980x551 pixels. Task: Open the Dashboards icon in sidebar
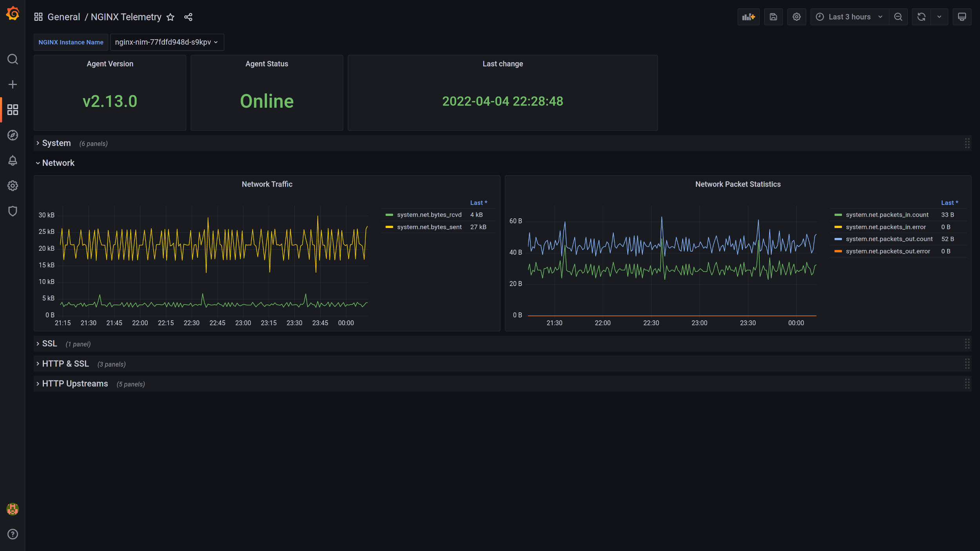(13, 110)
